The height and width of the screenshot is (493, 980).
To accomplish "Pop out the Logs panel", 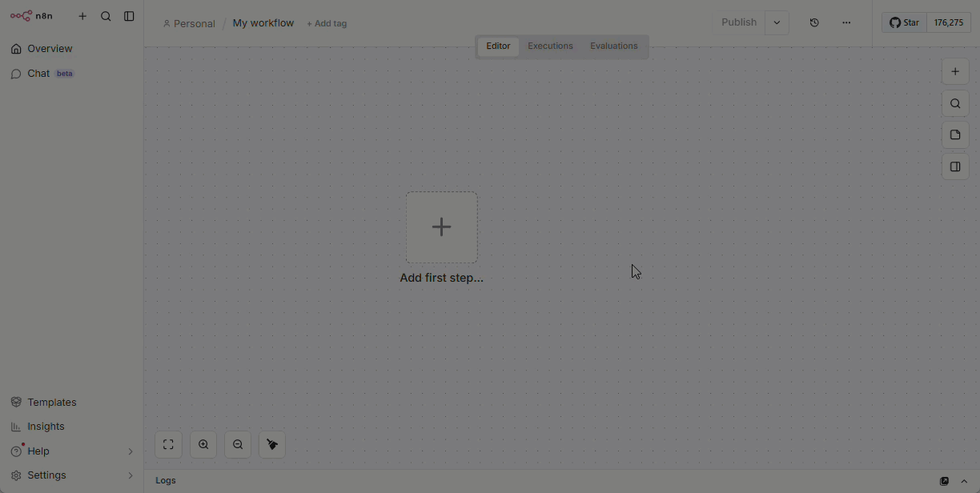I will pyautogui.click(x=944, y=481).
